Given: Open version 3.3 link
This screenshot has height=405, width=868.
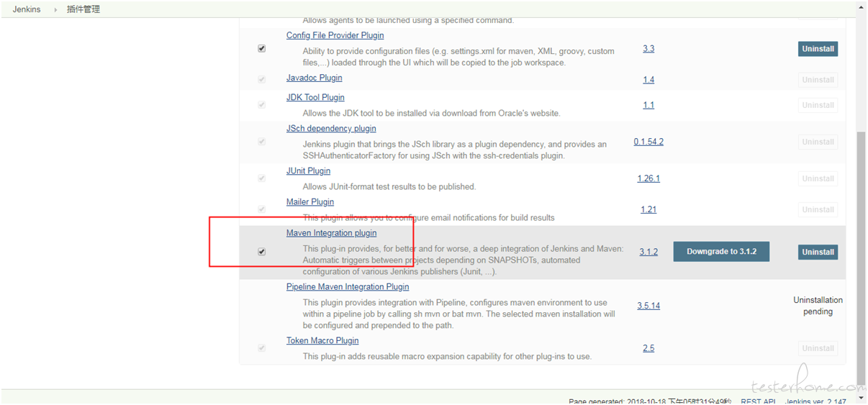Looking at the screenshot, I should pos(648,49).
